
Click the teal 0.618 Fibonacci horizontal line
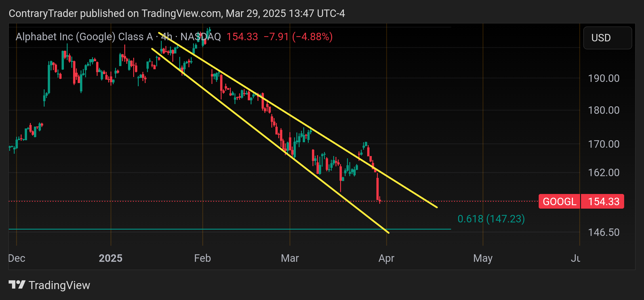click(x=230, y=229)
